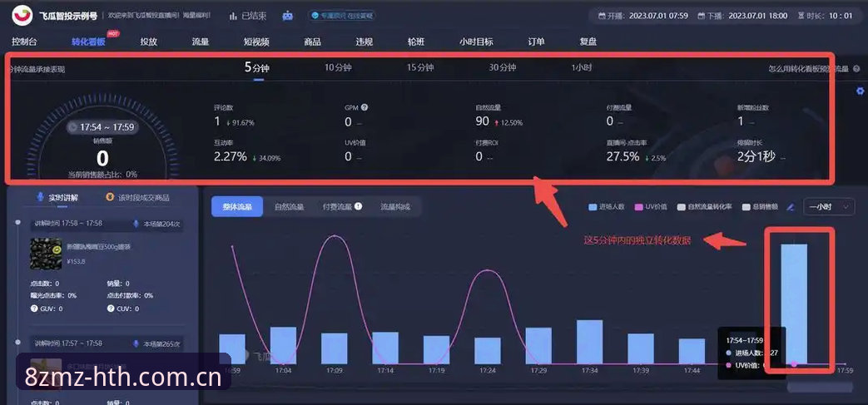This screenshot has width=868, height=405.
Task: Click the question icon beside CUV
Action: click(x=111, y=309)
